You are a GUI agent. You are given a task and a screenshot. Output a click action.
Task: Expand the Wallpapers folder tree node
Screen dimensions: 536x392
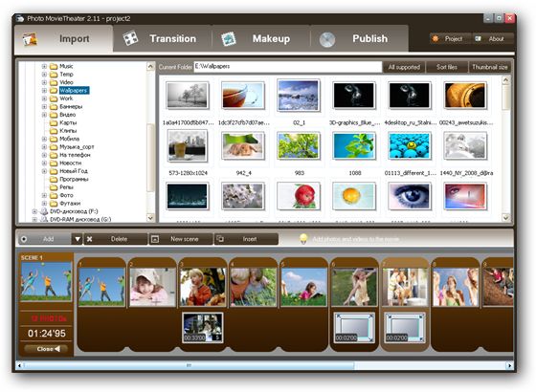(x=44, y=91)
